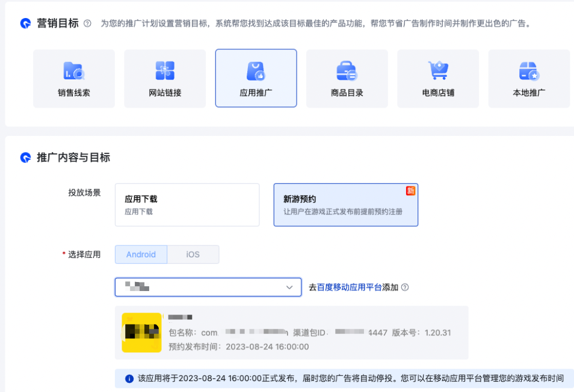The image size is (574, 392).
Task: Select 新游预约 as the placement scenario
Action: [345, 204]
